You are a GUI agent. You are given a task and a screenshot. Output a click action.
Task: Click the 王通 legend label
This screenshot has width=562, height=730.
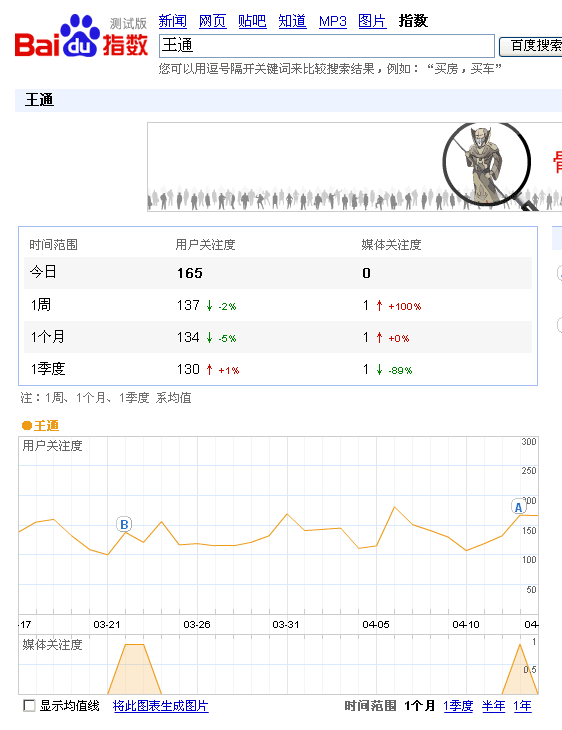pyautogui.click(x=46, y=426)
